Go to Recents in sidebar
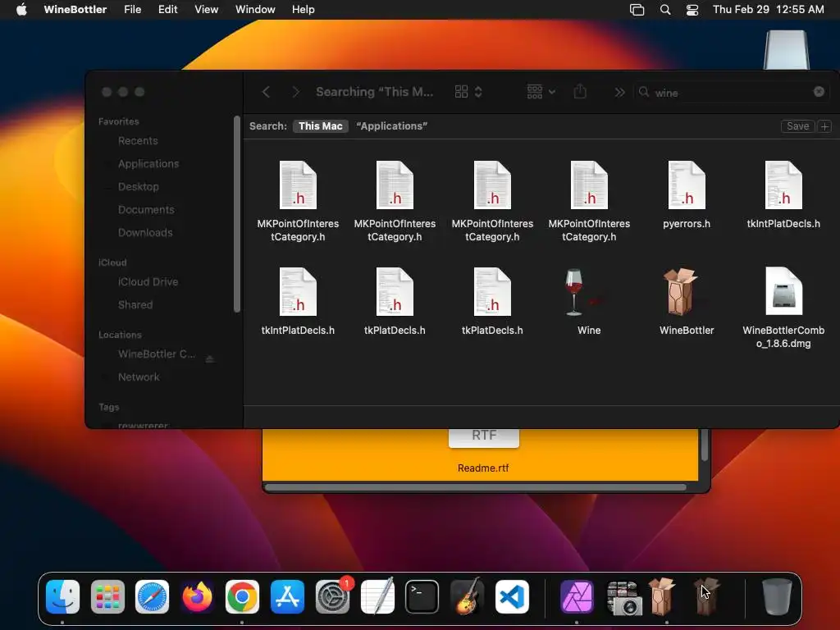This screenshot has height=630, width=840. [x=138, y=141]
